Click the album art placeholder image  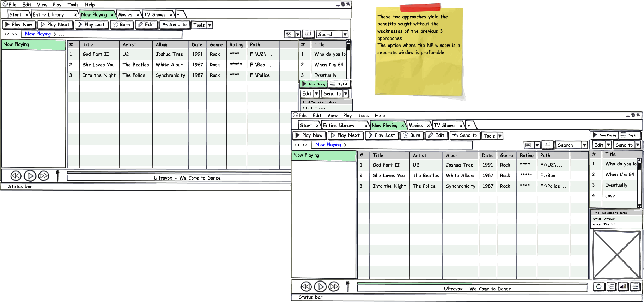616,254
